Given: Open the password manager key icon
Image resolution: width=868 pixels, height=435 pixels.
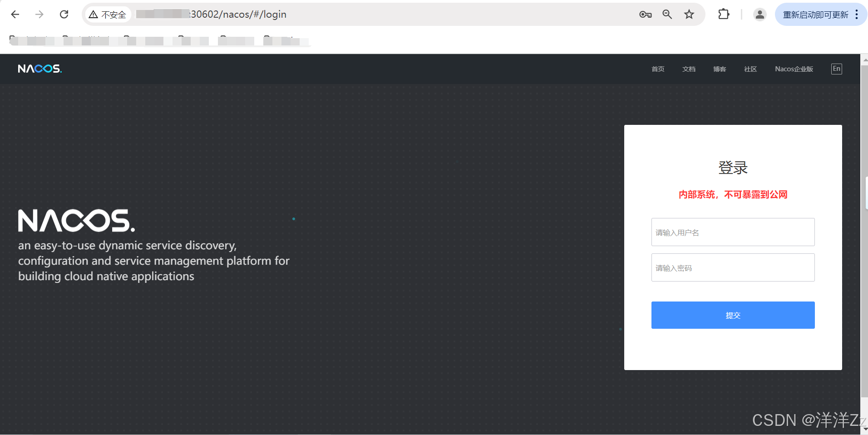Looking at the screenshot, I should point(646,14).
